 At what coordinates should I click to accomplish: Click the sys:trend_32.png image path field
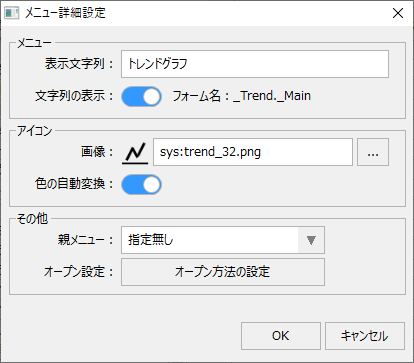click(253, 152)
